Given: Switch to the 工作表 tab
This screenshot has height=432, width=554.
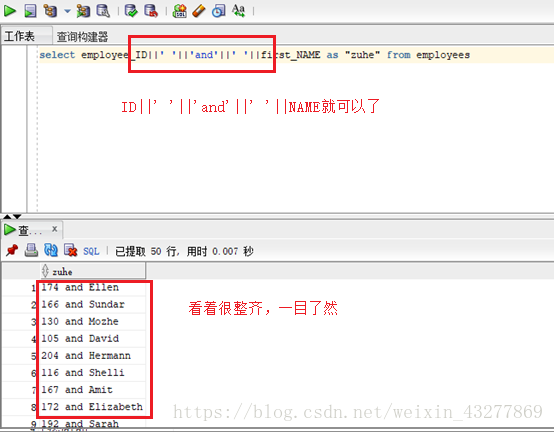Looking at the screenshot, I should pos(19,36).
